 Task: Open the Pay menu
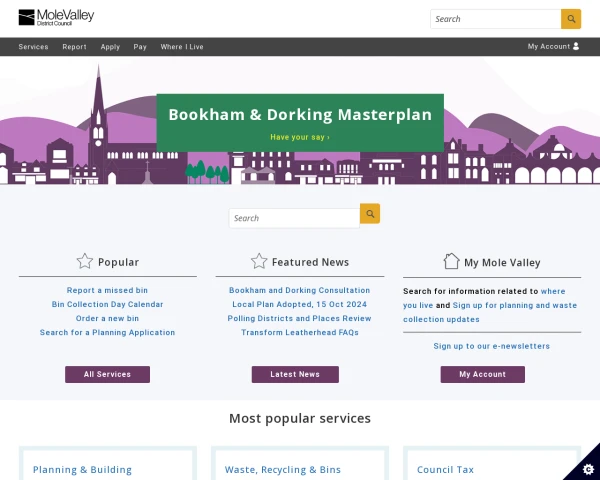point(140,47)
